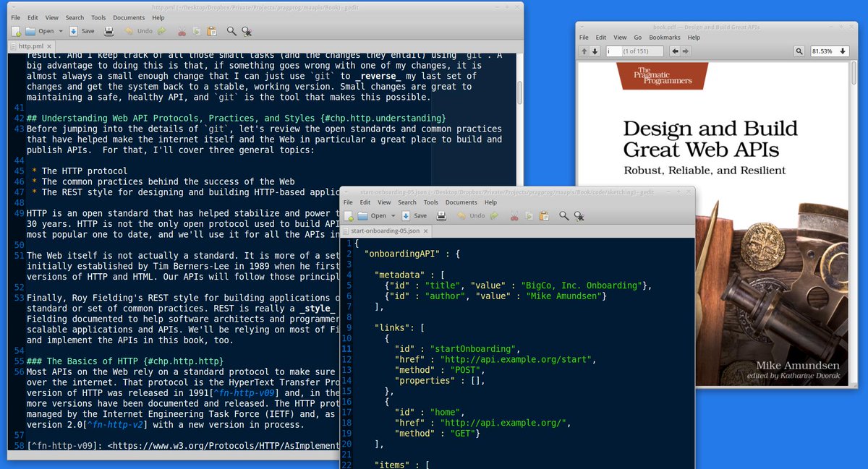Paste clipboard icon in http.pml window toolbar
Image resolution: width=868 pixels, height=469 pixels.
[x=212, y=31]
